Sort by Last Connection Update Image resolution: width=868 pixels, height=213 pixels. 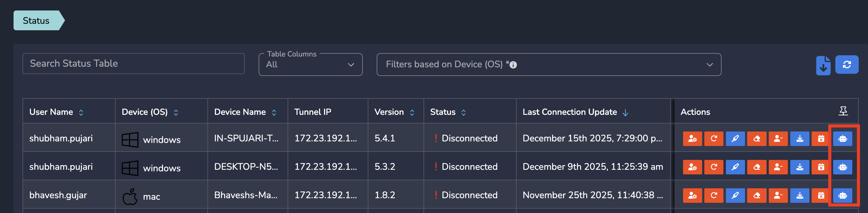[625, 112]
